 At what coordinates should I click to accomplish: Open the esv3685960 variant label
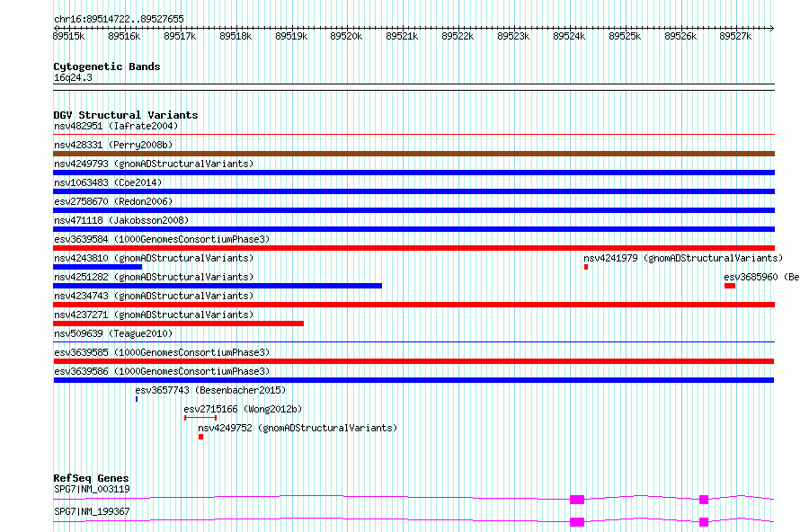click(x=761, y=277)
